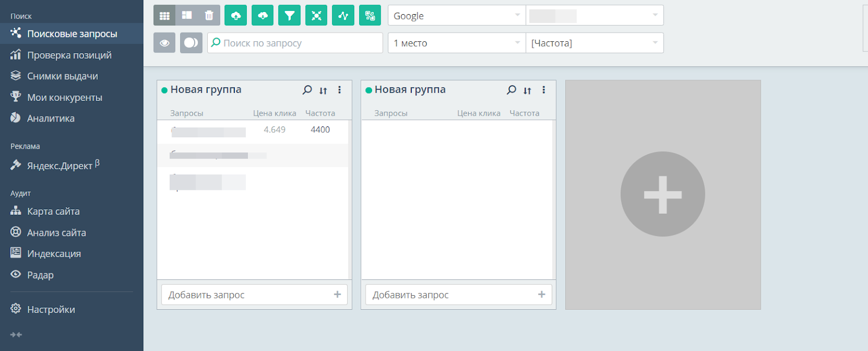
Task: Click the cloud upload toolbar icon
Action: click(235, 16)
